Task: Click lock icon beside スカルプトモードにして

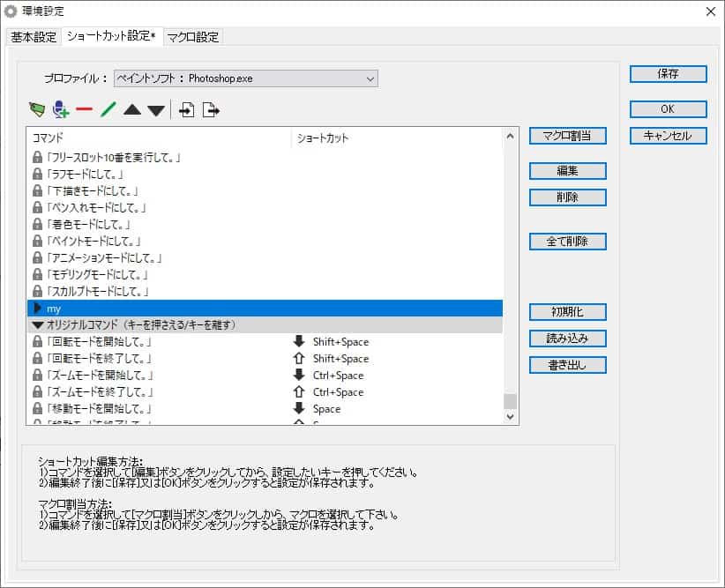Action: 37,291
